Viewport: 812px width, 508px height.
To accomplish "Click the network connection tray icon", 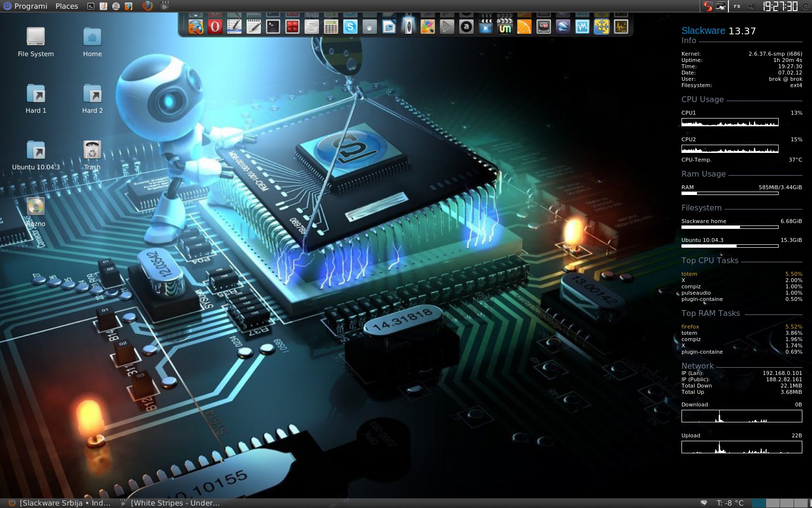I will coord(721,6).
